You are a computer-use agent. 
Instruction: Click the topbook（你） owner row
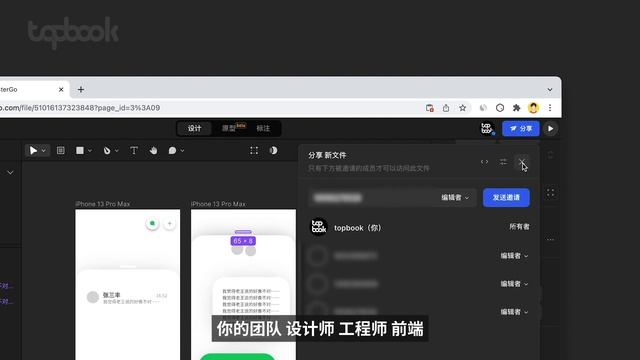pos(419,227)
